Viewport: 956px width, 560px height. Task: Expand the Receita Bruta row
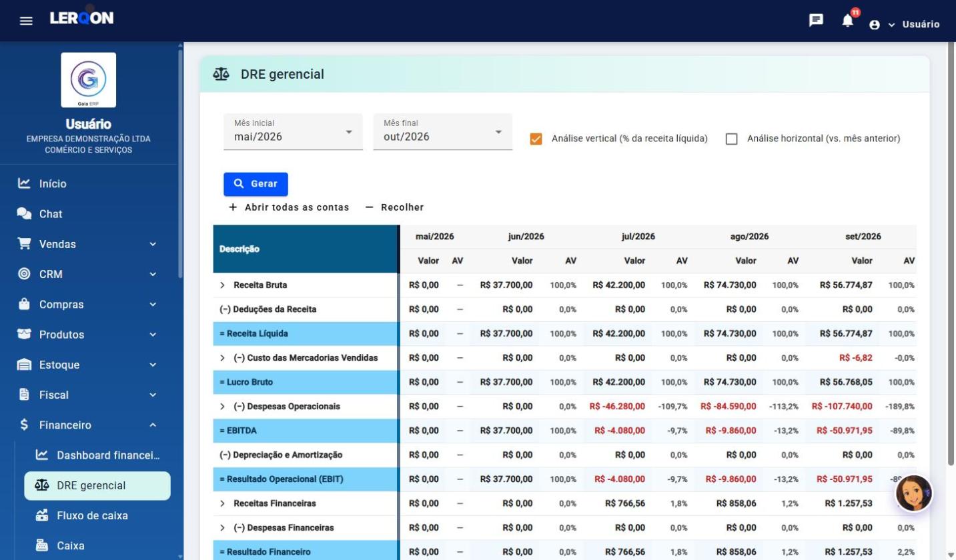pos(223,285)
